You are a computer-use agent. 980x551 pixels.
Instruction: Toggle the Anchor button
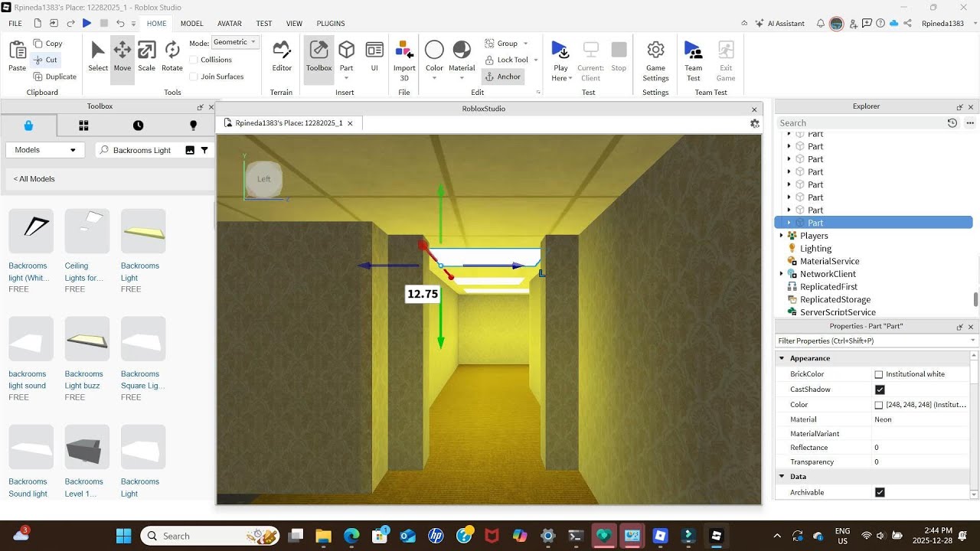pyautogui.click(x=503, y=77)
